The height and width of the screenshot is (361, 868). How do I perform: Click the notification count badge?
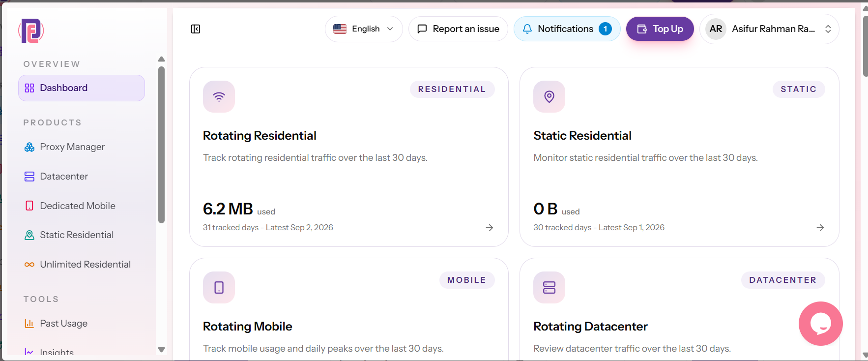tap(605, 29)
